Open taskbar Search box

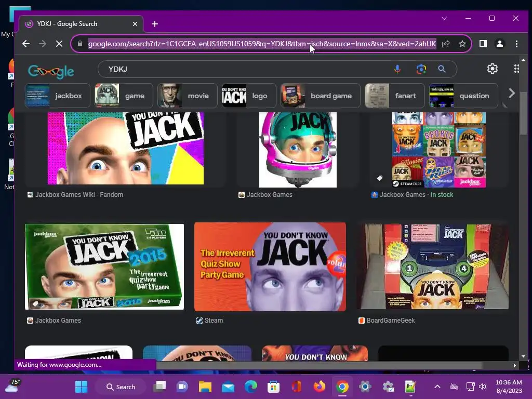click(x=121, y=387)
